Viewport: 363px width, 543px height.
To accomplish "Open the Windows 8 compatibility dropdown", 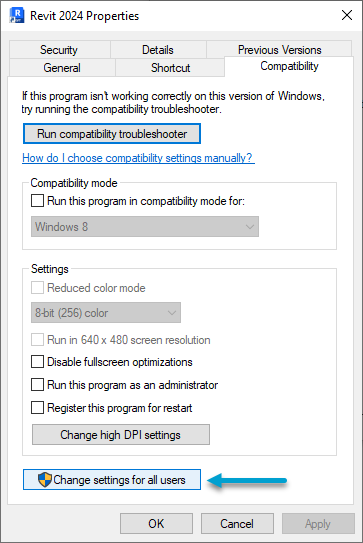I will (145, 227).
